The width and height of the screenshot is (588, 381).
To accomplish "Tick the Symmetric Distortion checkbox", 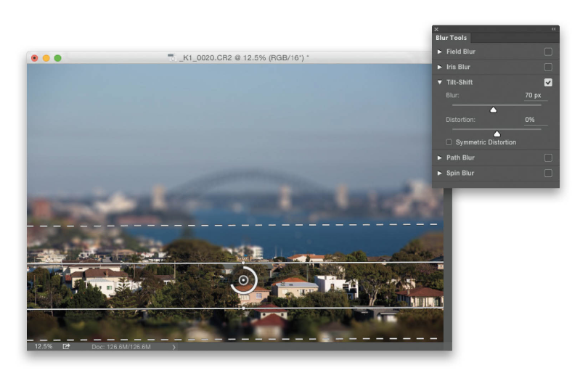I will pyautogui.click(x=449, y=142).
